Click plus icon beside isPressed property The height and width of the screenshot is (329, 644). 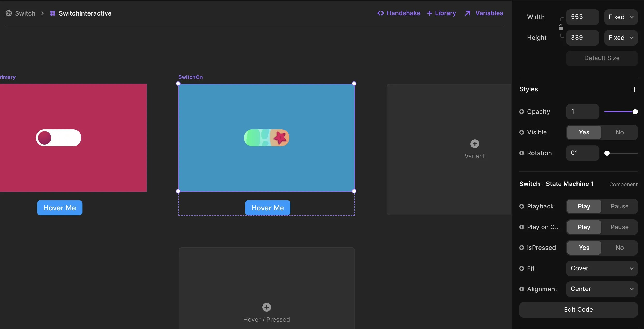pyautogui.click(x=522, y=248)
